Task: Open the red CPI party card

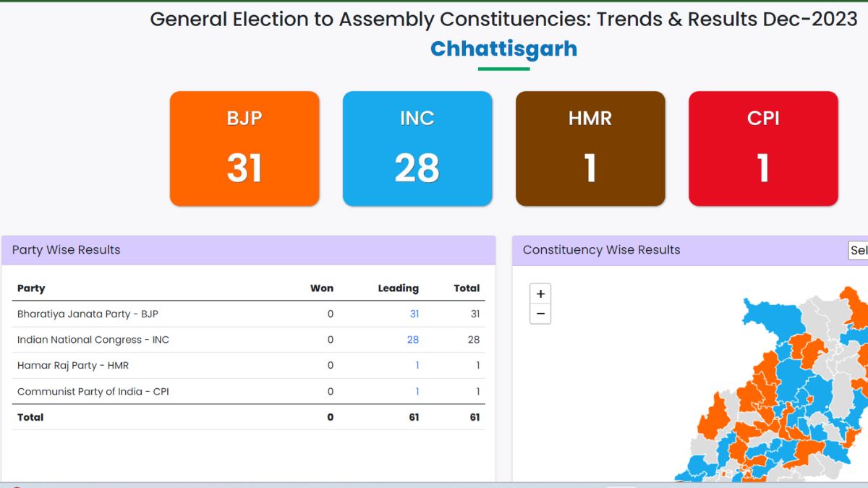Action: [763, 148]
